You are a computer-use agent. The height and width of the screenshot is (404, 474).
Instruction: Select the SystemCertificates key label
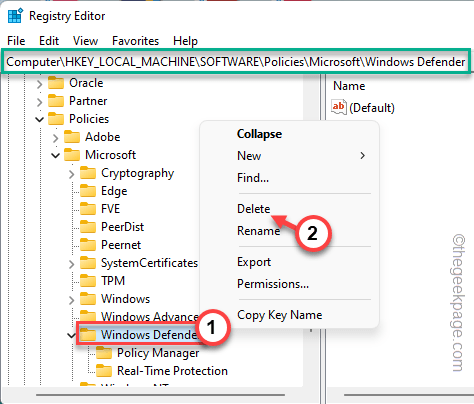pyautogui.click(x=149, y=263)
